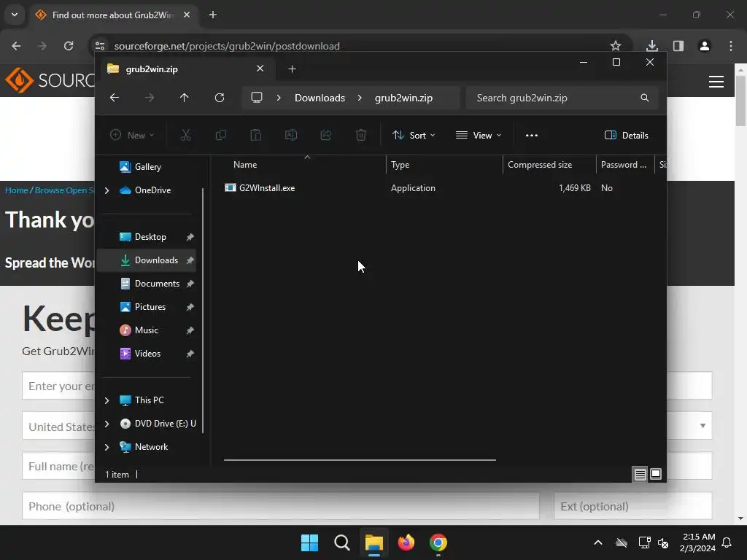
Task: Click Downloads in the address breadcrumb
Action: tap(320, 98)
